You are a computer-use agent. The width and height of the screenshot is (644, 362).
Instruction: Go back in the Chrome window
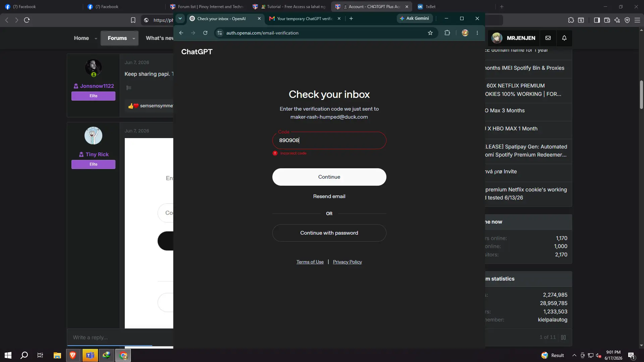click(x=181, y=33)
